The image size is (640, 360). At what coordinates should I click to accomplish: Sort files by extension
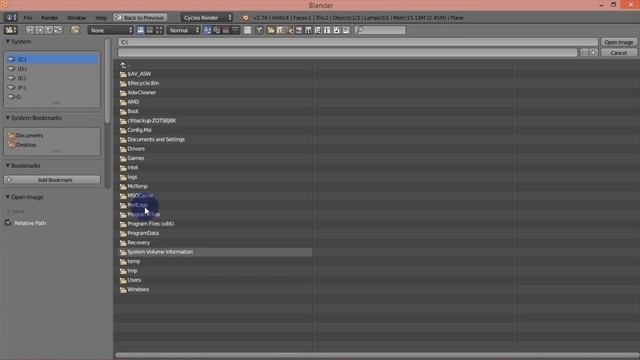pyautogui.click(x=217, y=30)
